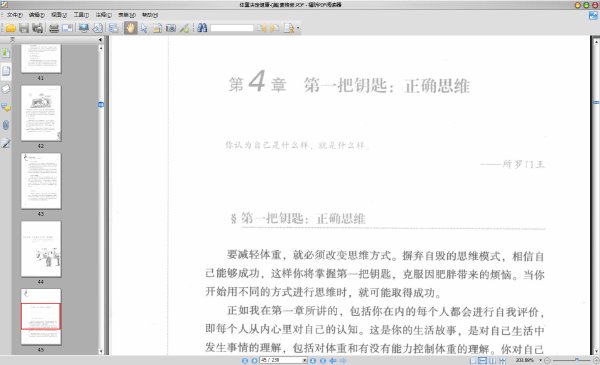This screenshot has width=600, height=365.
Task: Click the Open file folder icon
Action: coord(10,28)
